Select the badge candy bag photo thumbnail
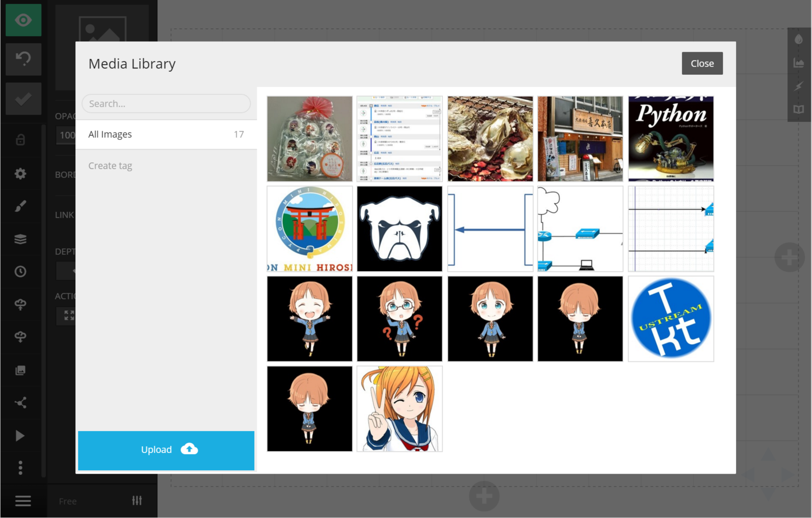Viewport: 812px width, 518px height. (310, 139)
